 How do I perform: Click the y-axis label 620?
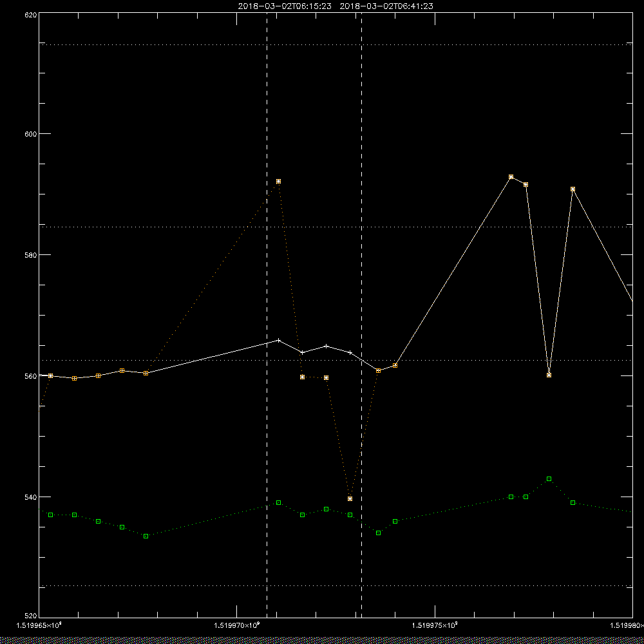pos(32,14)
